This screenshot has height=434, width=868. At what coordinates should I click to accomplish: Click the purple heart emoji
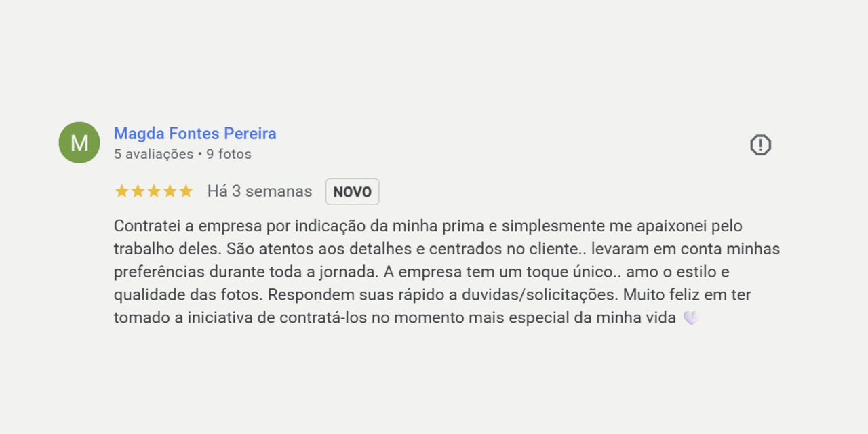click(690, 318)
